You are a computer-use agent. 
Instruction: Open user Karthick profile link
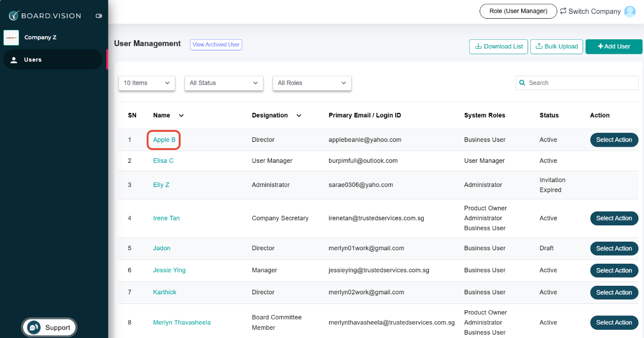(164, 292)
